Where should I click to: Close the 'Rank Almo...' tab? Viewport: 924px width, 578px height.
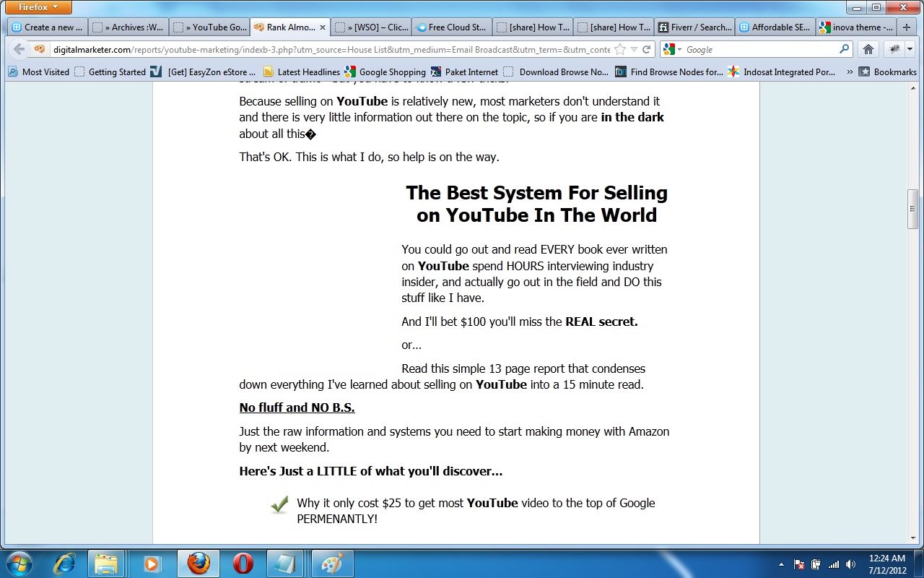coord(323,27)
